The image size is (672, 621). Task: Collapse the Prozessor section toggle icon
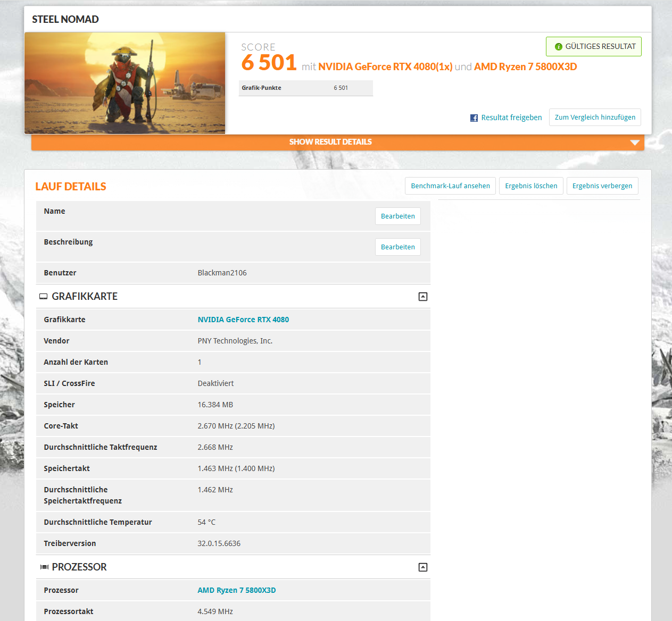[x=423, y=567]
